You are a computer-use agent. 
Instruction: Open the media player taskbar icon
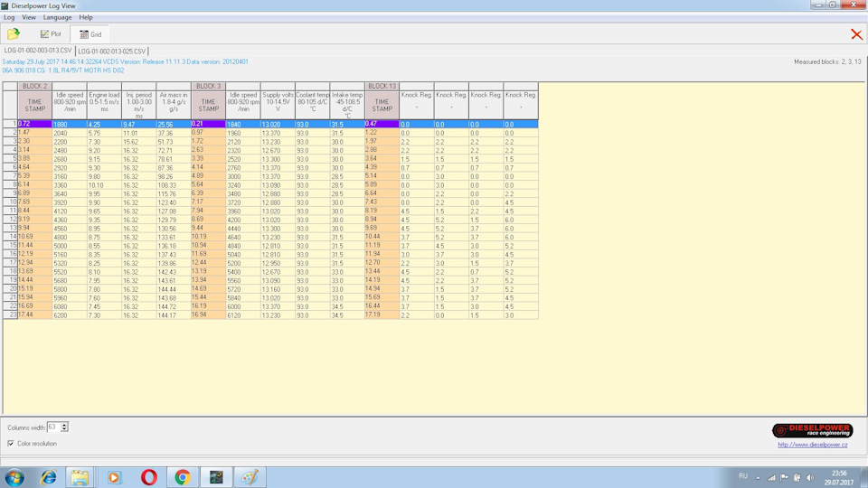click(114, 477)
